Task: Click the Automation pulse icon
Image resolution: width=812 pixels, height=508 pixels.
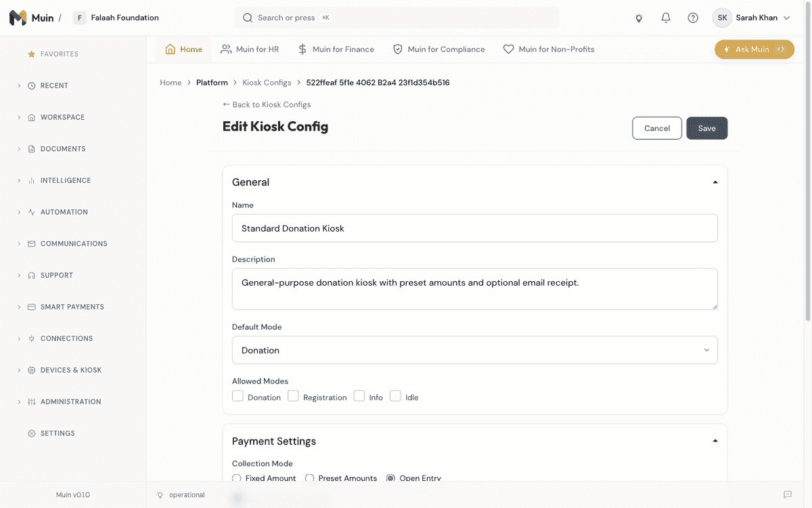Action: 31,212
